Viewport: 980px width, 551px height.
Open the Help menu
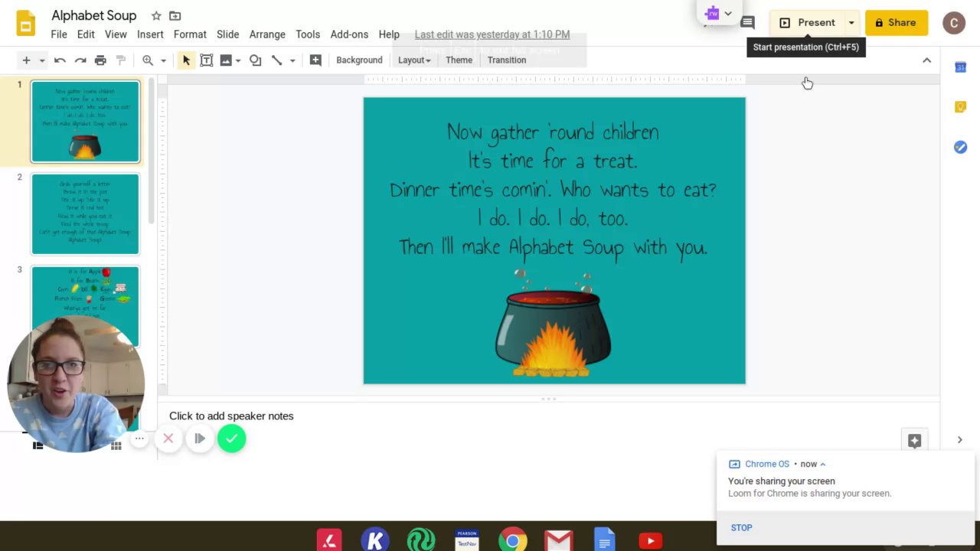(389, 34)
